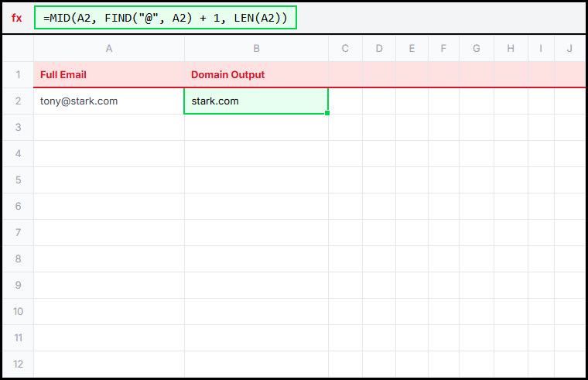The height and width of the screenshot is (380, 588).
Task: Select column E header
Action: [x=412, y=49]
